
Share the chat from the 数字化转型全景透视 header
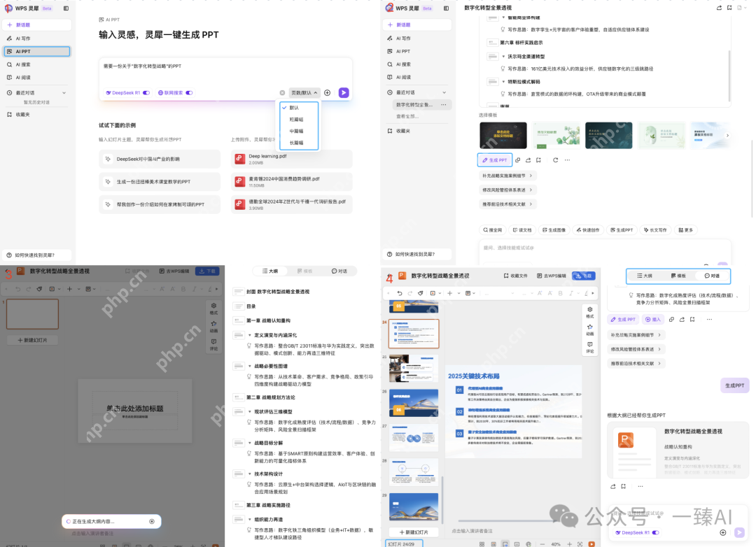[x=720, y=8]
